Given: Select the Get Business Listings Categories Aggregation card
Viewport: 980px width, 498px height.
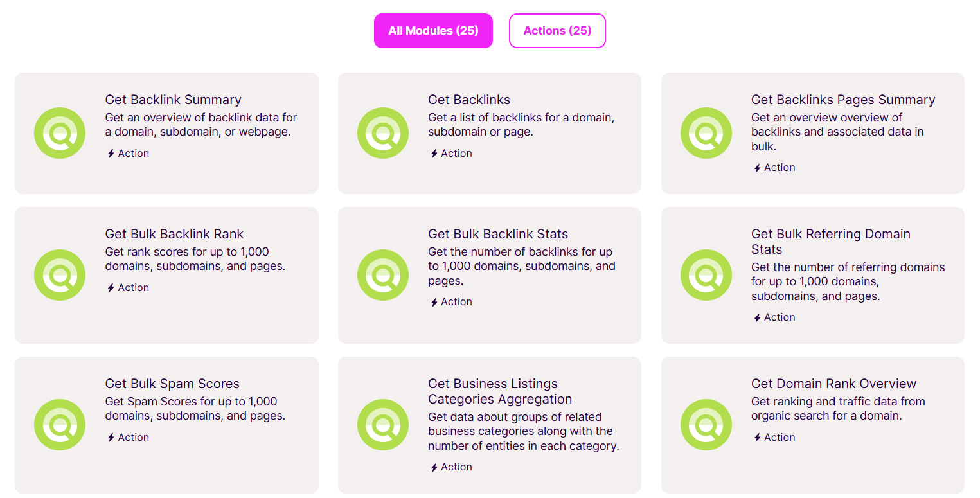Looking at the screenshot, I should (x=489, y=425).
